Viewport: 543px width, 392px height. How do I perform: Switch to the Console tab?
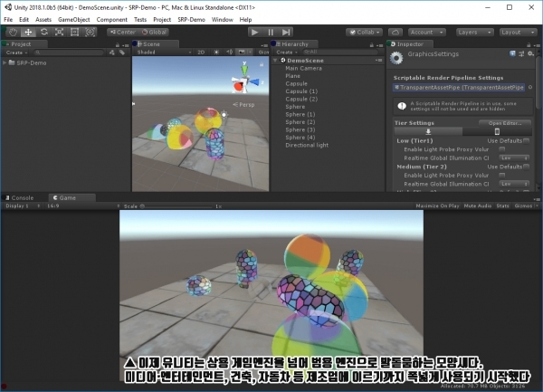[x=22, y=197]
